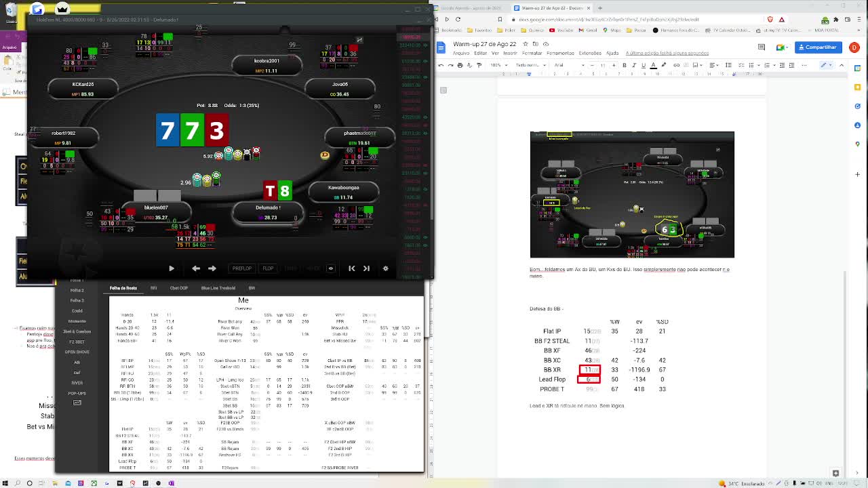Toggle bold formatting in Docs
Viewport: 868px width, 488px height.
click(x=625, y=66)
